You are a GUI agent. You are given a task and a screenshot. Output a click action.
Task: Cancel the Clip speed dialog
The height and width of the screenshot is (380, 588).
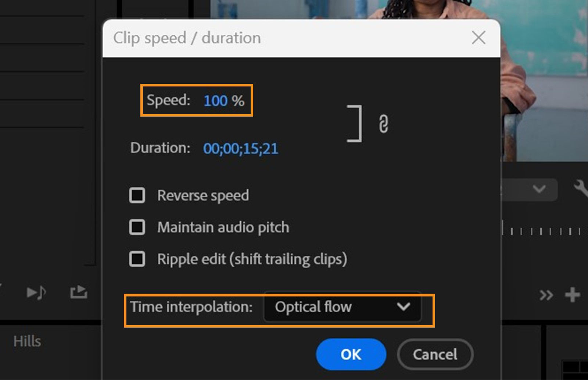click(435, 354)
